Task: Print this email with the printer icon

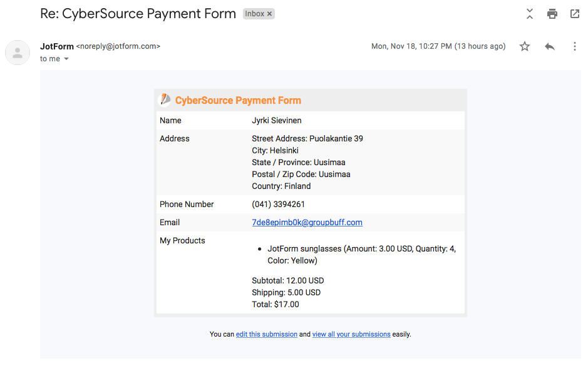Action: [552, 13]
